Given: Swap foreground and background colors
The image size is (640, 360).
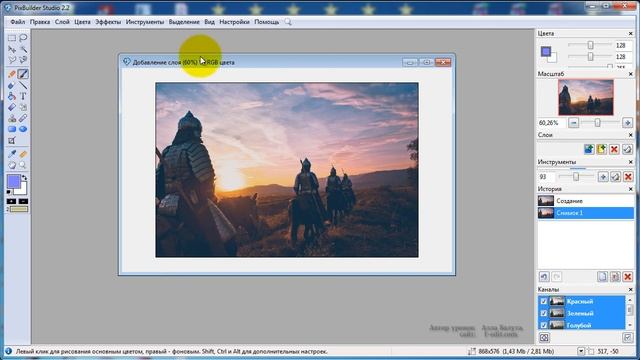Looking at the screenshot, I should click(x=24, y=178).
